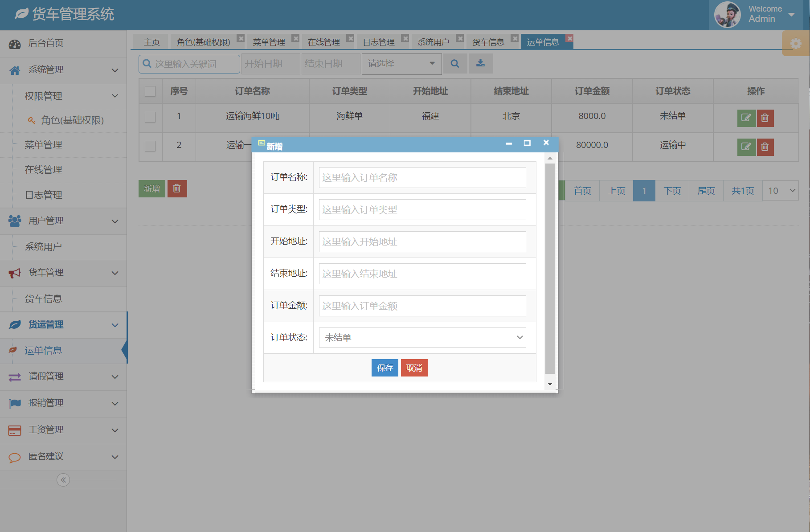
Task: Close the 日志管理 tab
Action: pos(405,38)
